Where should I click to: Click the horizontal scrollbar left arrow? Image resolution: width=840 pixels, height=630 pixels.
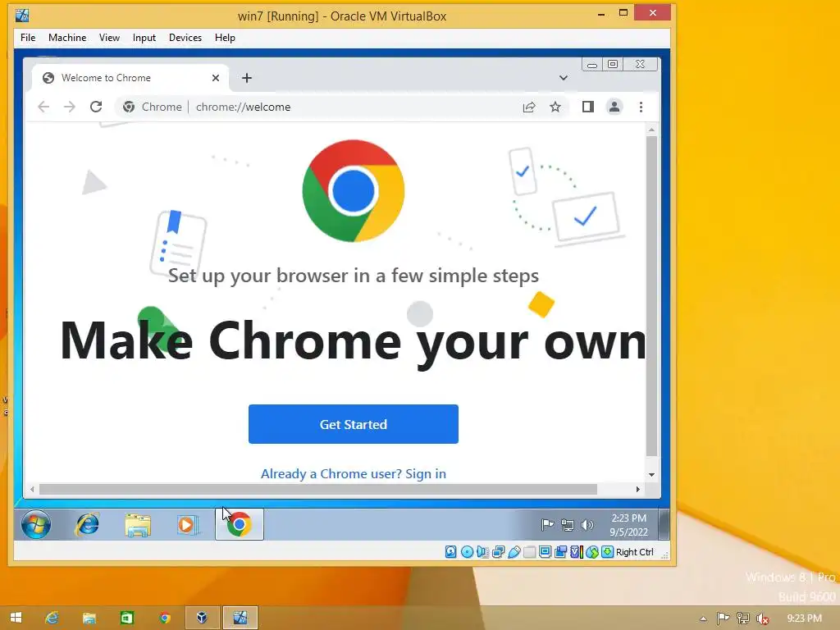pyautogui.click(x=33, y=489)
